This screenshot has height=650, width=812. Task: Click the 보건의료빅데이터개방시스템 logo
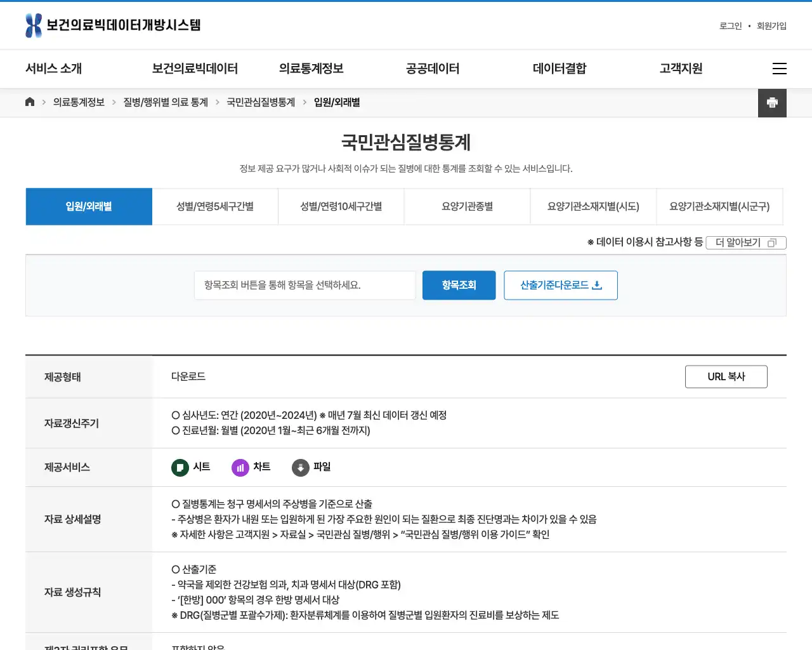[x=113, y=25]
